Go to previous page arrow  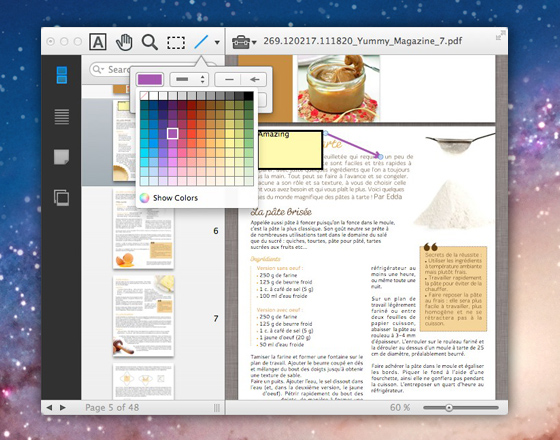(49, 408)
